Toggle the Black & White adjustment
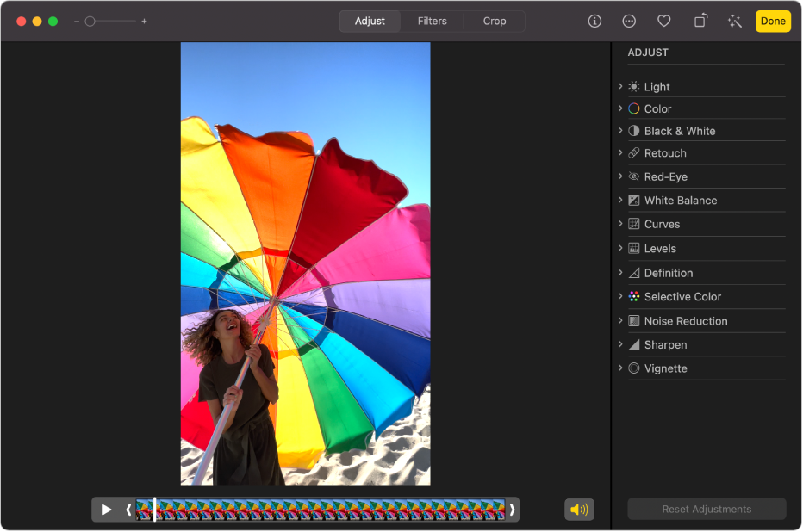 pos(634,131)
